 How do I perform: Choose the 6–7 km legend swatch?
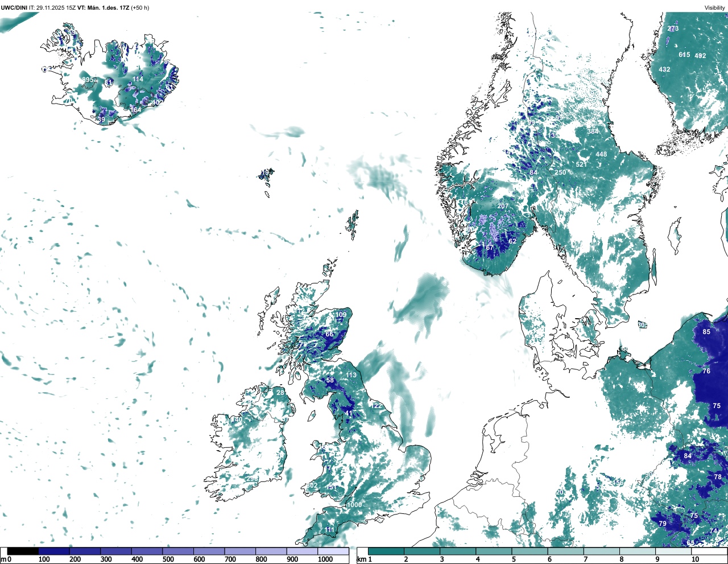pyautogui.click(x=565, y=551)
